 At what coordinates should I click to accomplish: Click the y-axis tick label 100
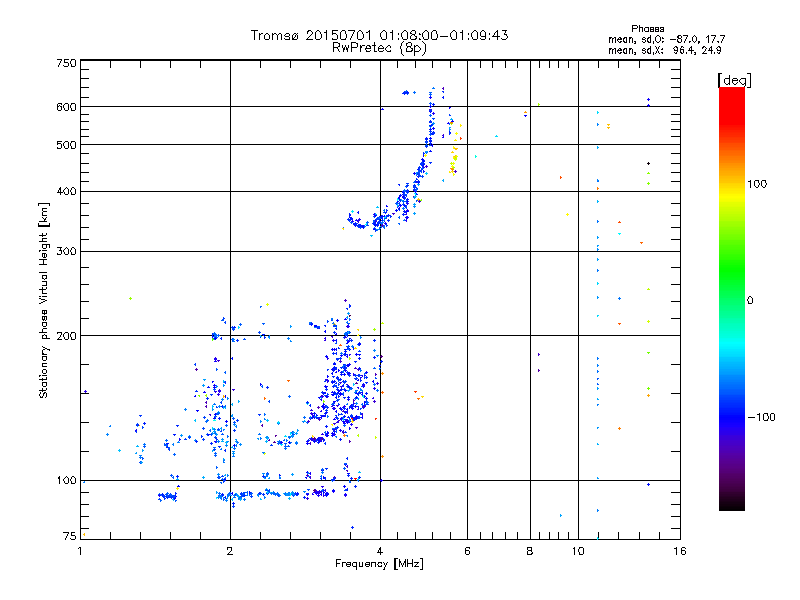[x=66, y=481]
